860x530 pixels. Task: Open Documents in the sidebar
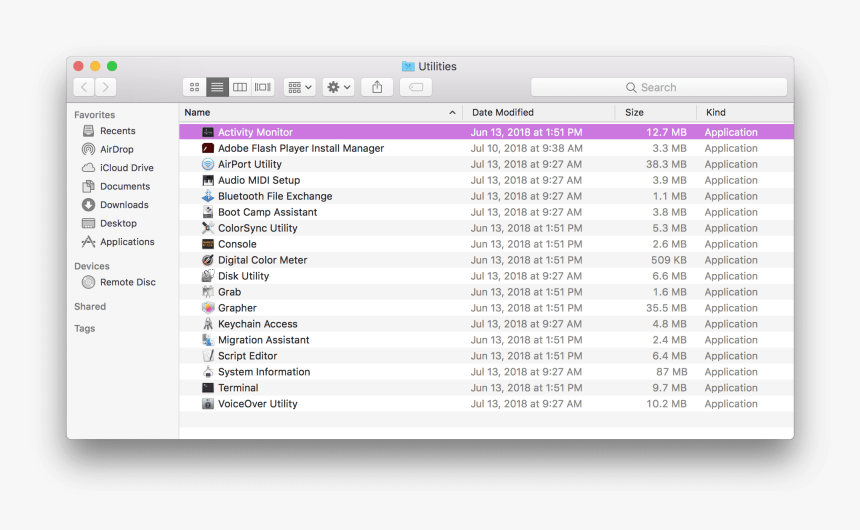(125, 187)
